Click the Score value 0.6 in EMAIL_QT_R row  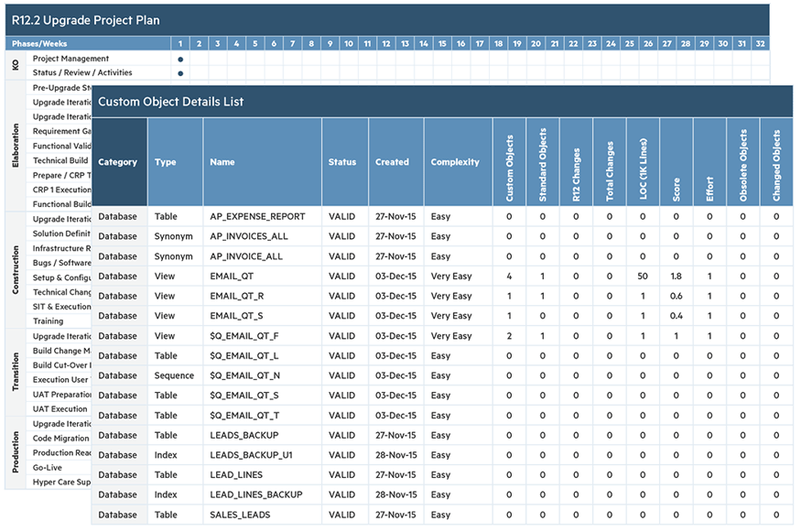coord(677,297)
